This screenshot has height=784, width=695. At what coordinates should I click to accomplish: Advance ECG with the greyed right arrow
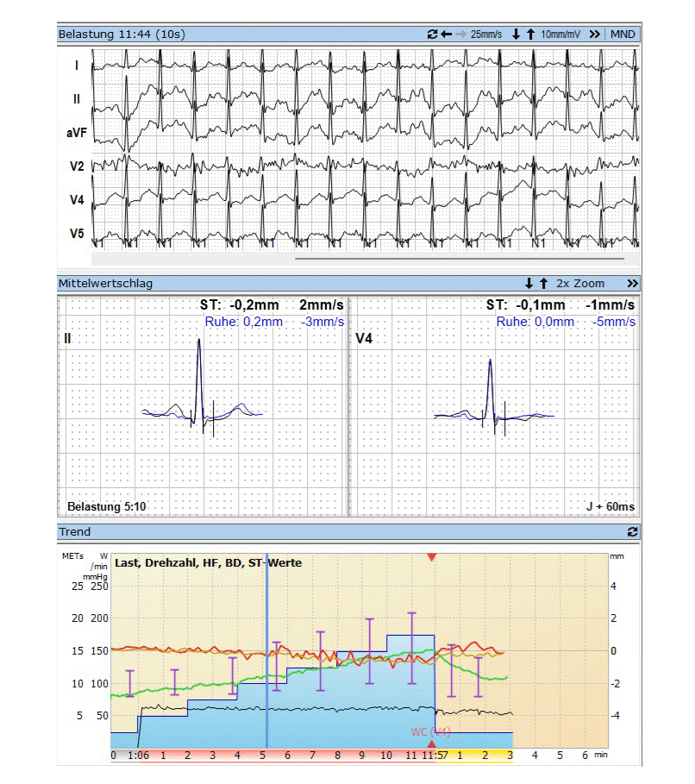tap(460, 34)
